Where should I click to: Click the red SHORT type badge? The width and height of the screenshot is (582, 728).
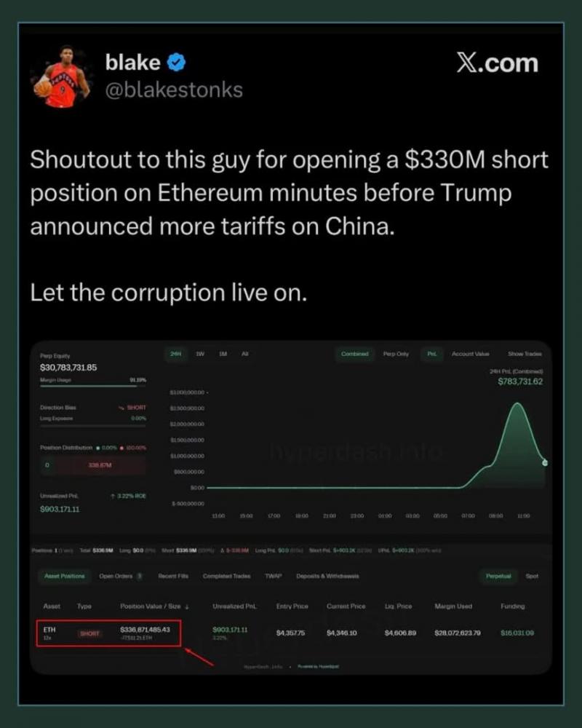[90, 633]
